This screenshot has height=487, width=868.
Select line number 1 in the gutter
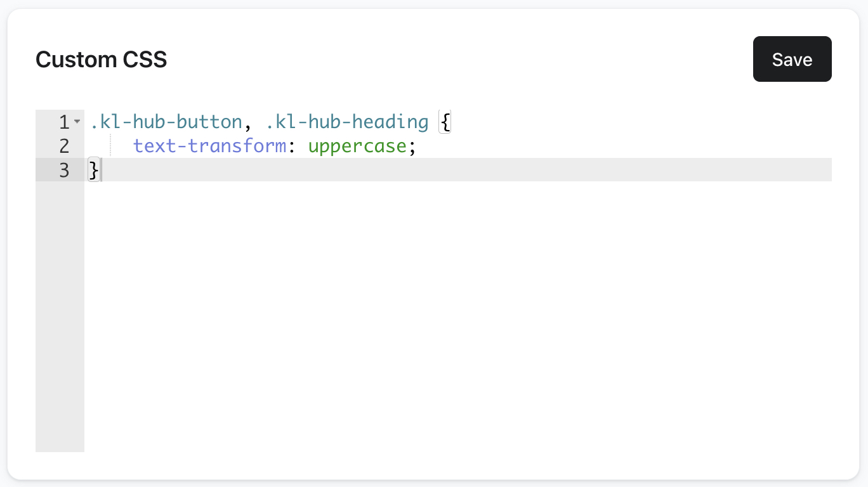click(x=63, y=122)
